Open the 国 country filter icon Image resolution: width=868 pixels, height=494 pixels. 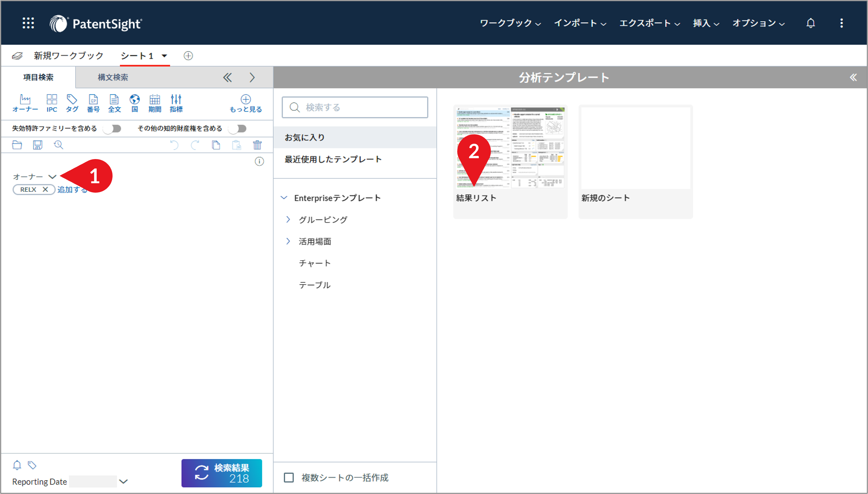pos(134,102)
